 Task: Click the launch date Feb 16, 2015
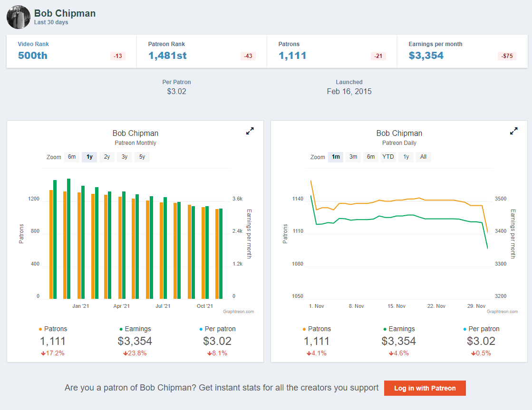tap(349, 92)
